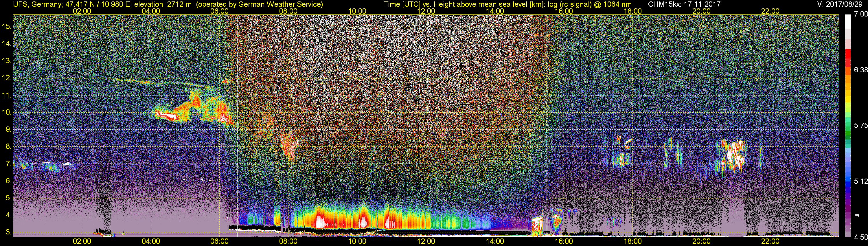Click the 6.38 value on the colorbar
Screen dimensions: 868x246
click(861, 70)
